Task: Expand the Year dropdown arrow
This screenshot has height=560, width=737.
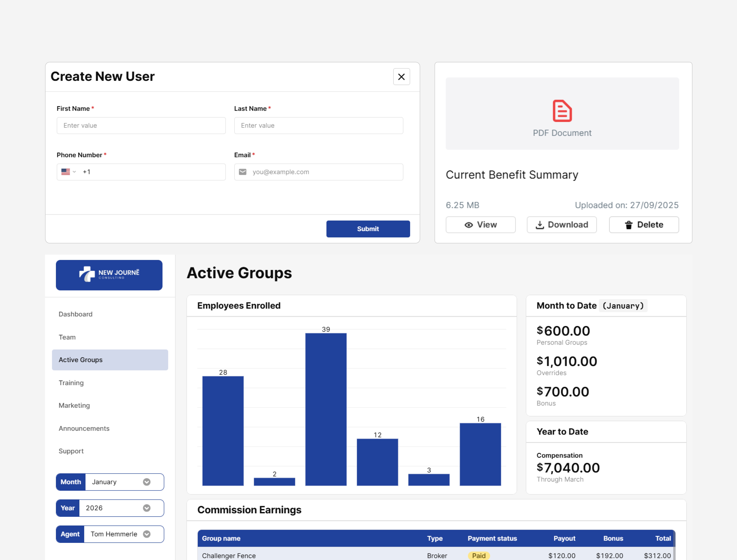Action: pos(147,508)
